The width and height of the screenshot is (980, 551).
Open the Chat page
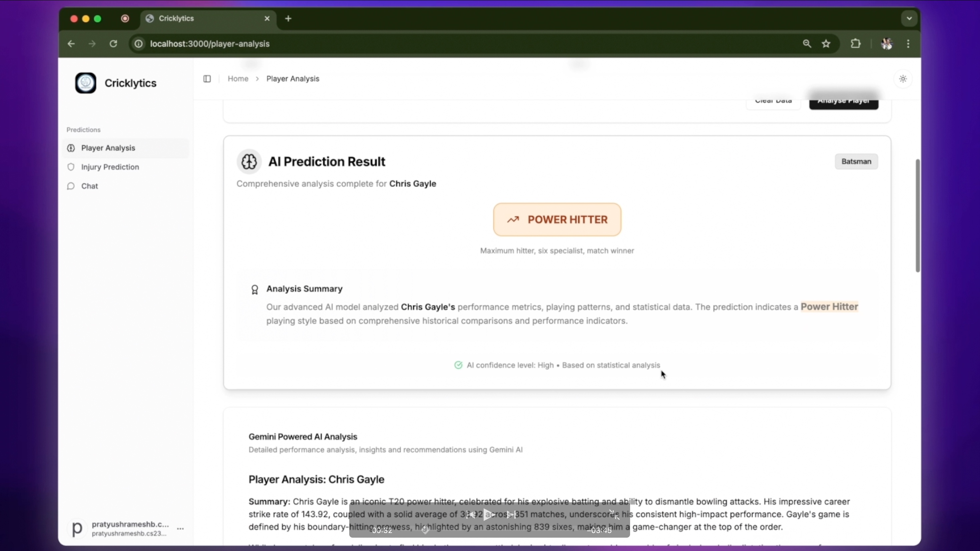(89, 186)
